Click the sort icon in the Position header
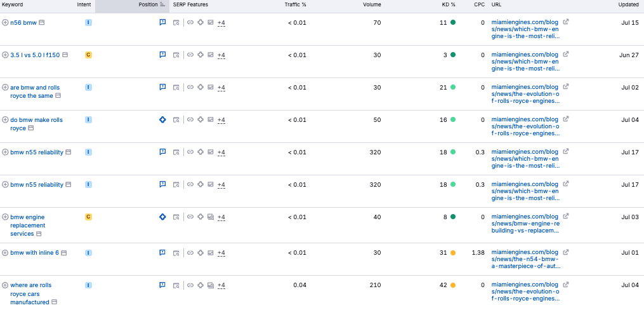644x310 pixels. click(162, 4)
